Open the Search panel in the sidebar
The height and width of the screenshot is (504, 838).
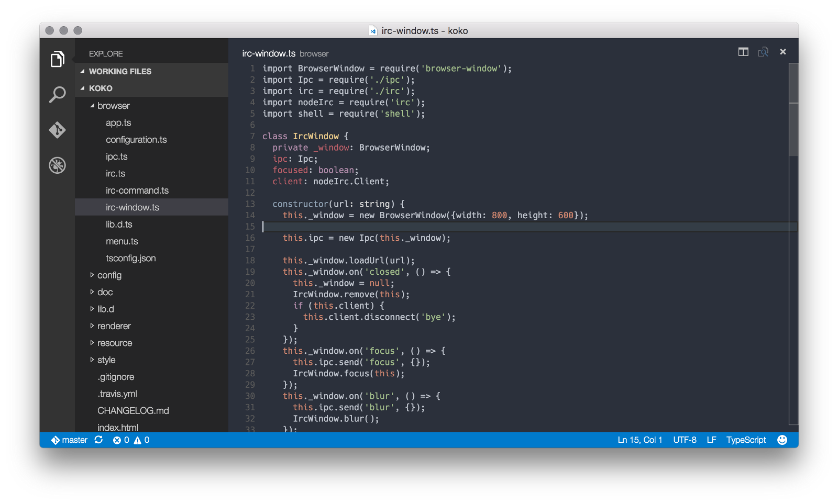click(x=58, y=95)
